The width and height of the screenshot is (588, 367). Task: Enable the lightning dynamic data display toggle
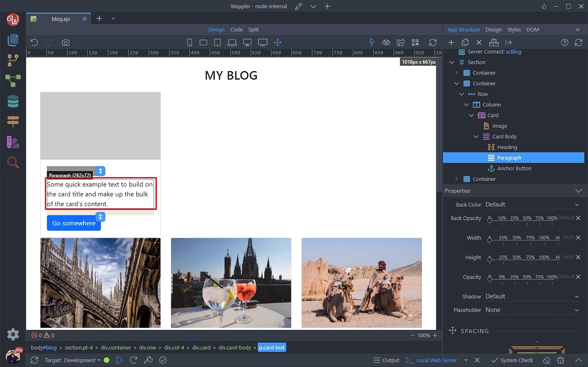[x=371, y=42]
